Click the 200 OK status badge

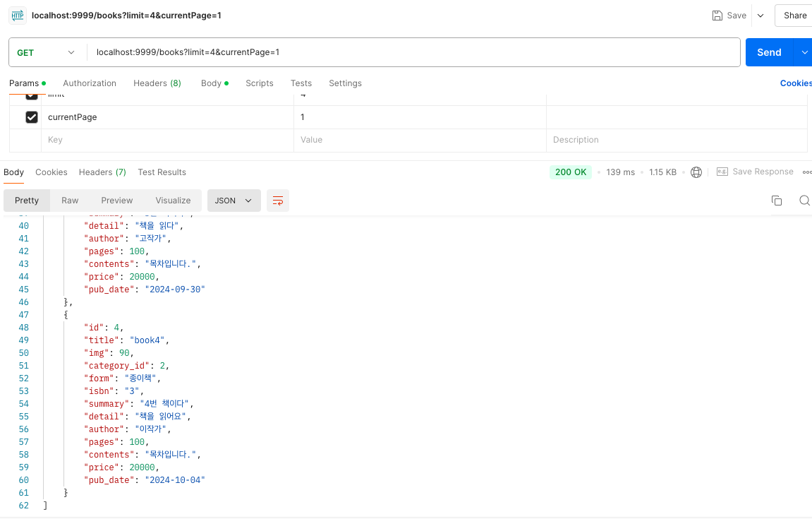(x=571, y=172)
